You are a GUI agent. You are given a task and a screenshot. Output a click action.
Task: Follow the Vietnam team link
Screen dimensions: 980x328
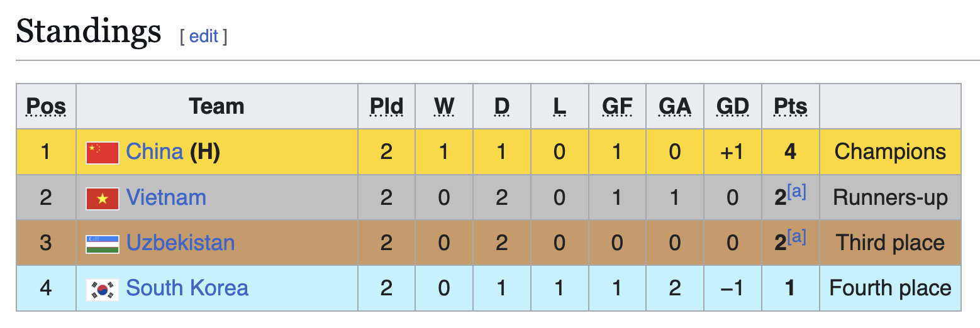166,198
